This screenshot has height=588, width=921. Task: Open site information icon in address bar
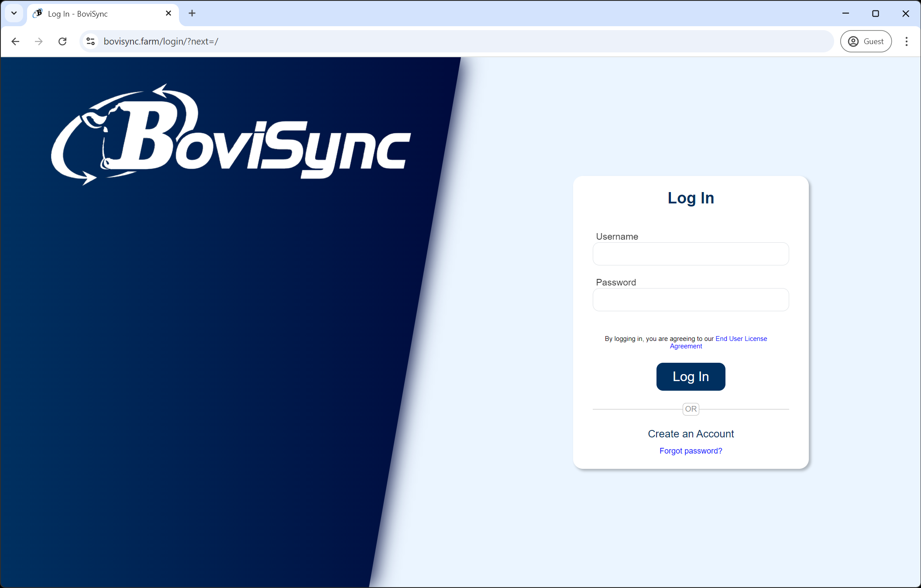pyautogui.click(x=91, y=41)
